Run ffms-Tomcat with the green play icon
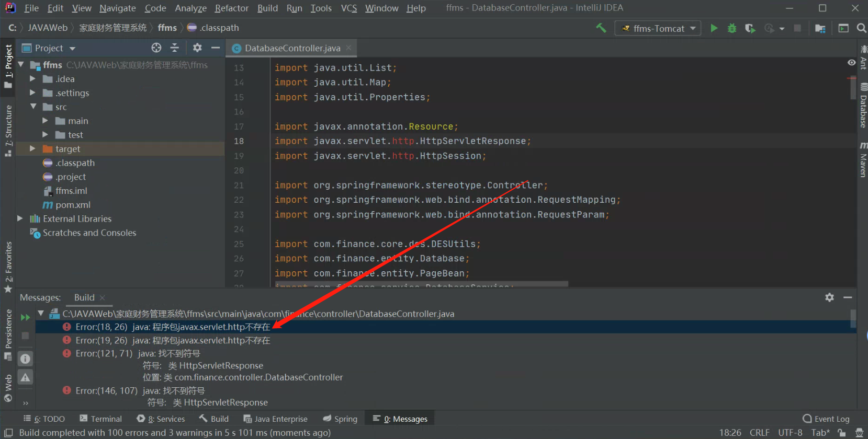 click(714, 28)
